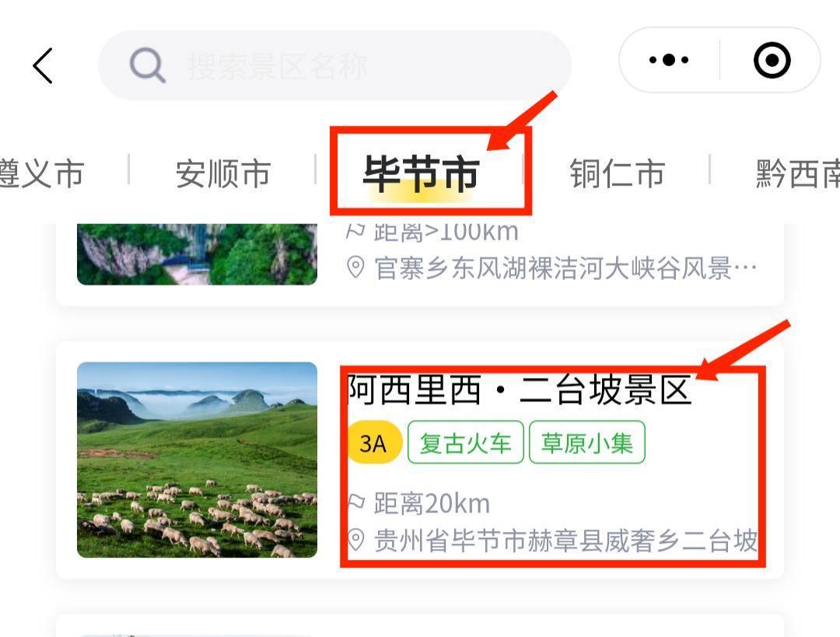Switch to the 安顺市 tab
The height and width of the screenshot is (637, 840).
(223, 173)
